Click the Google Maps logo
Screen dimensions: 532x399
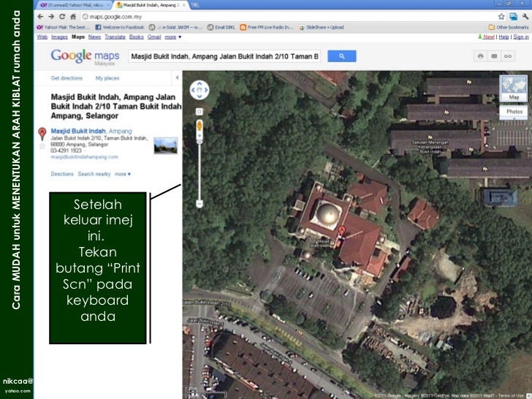85,56
